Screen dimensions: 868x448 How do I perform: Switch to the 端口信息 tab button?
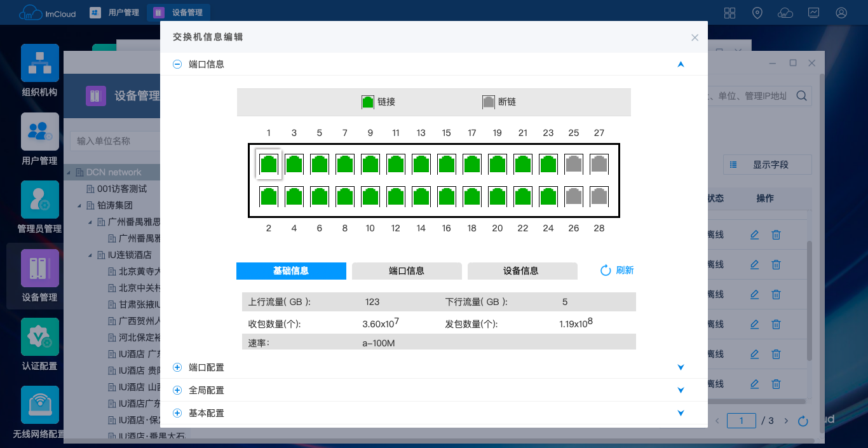[x=407, y=271]
